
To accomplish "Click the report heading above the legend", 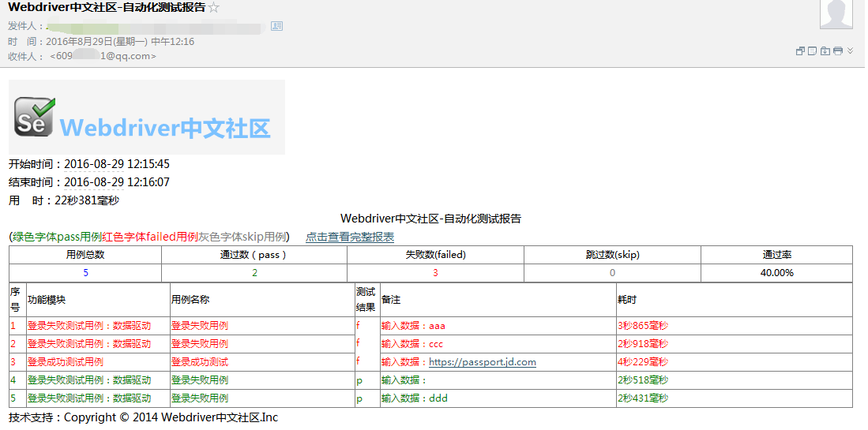I will point(430,219).
